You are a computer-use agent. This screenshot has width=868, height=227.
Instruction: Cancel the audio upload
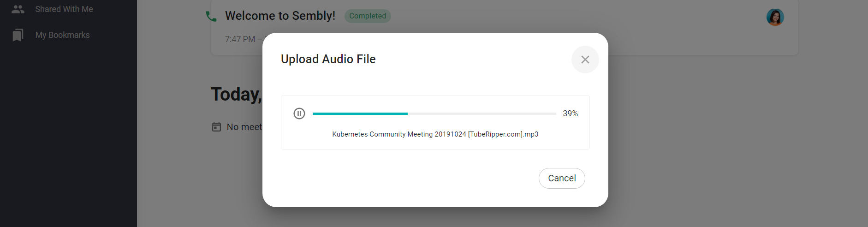click(562, 178)
